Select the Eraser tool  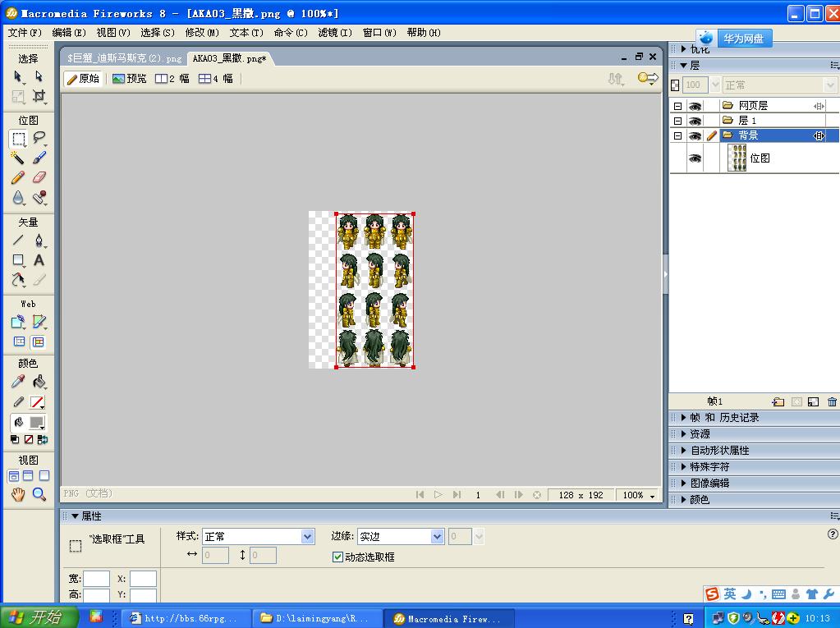click(39, 177)
